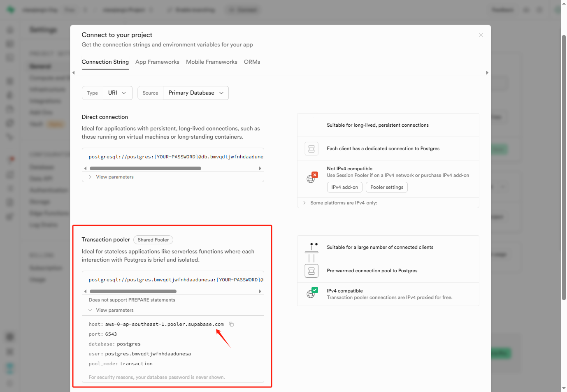The width and height of the screenshot is (567, 392).
Task: Open the Mobile Frameworks tab
Action: 211,62
